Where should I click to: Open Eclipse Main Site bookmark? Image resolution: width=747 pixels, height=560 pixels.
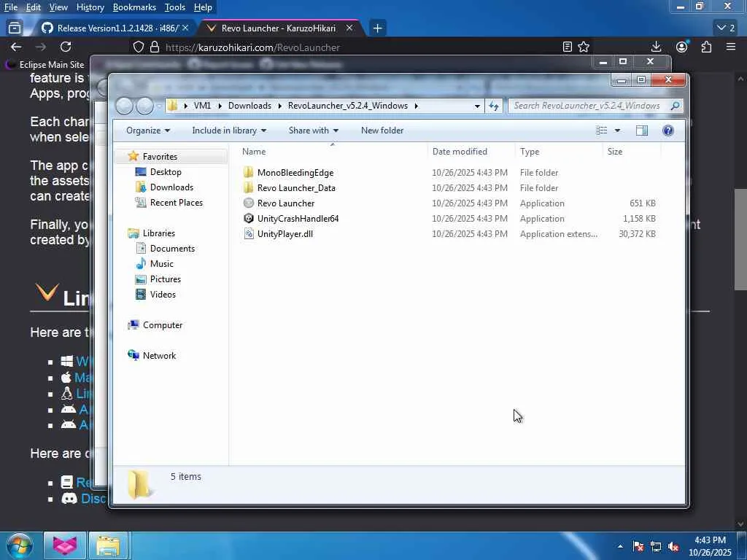pyautogui.click(x=44, y=64)
